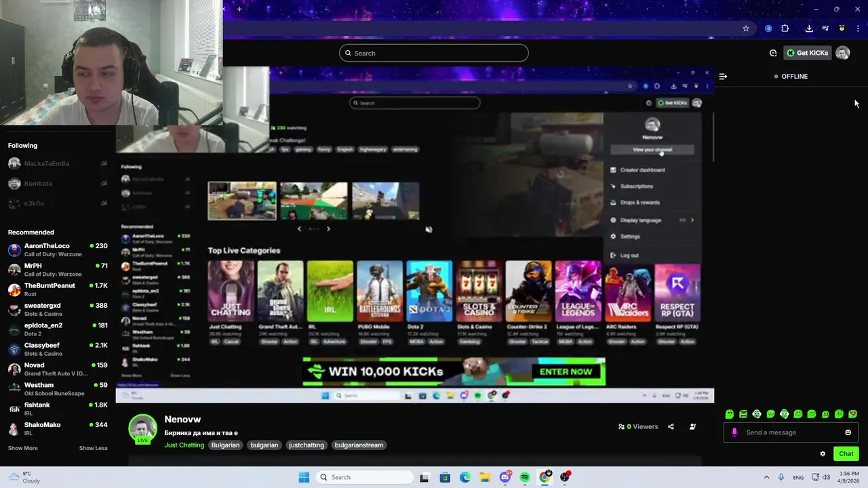The height and width of the screenshot is (488, 868).
Task: Open the media control playlist icon
Action: [825, 28]
